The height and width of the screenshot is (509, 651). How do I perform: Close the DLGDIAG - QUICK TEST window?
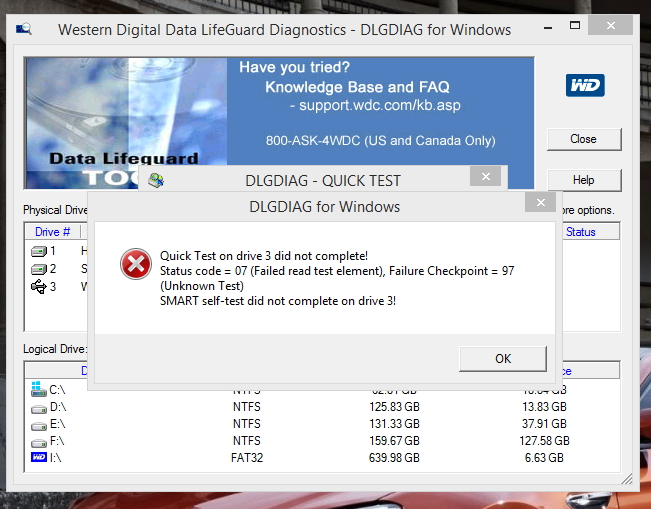pyautogui.click(x=485, y=176)
